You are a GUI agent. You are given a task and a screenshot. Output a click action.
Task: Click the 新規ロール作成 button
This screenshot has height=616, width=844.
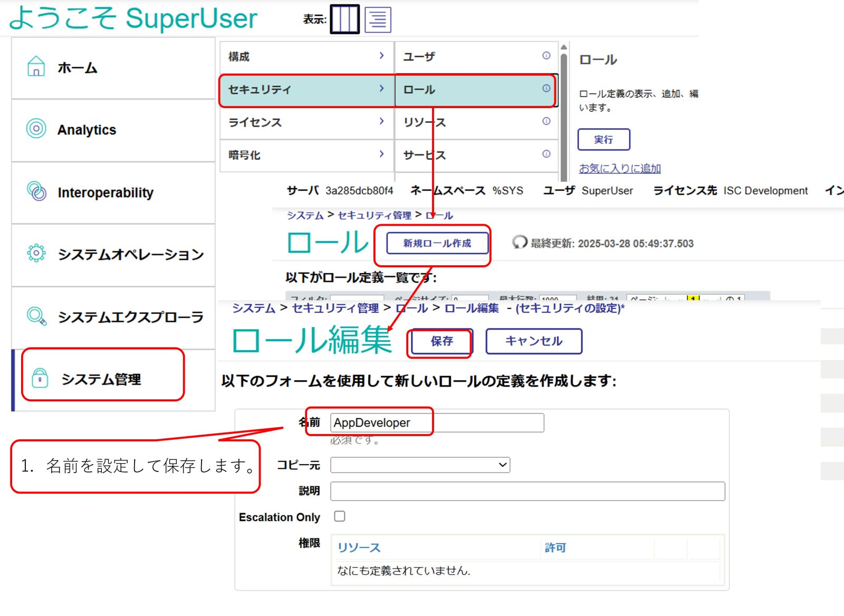[x=437, y=243]
